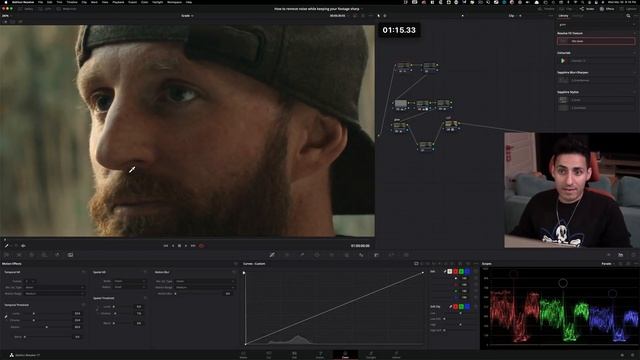Toggle the Nodes panel button
Image resolution: width=640 pixels, height=360 pixels.
point(588,9)
